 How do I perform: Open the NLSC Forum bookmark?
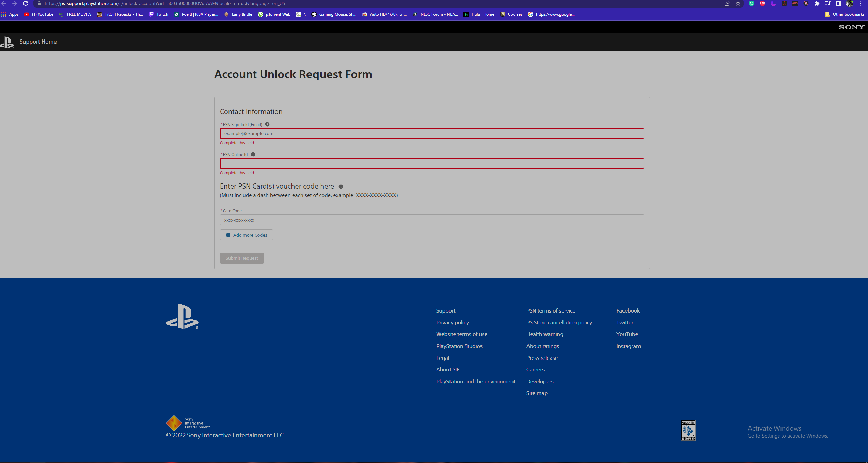(x=436, y=14)
